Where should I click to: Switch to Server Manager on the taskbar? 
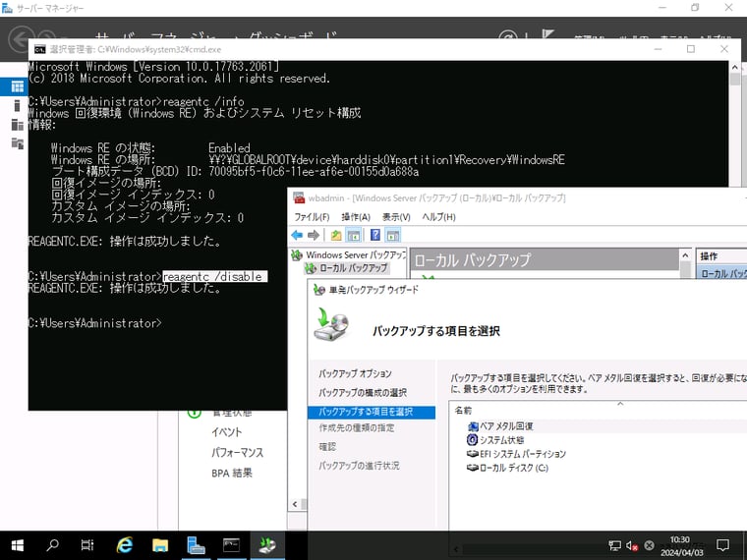pos(196,545)
